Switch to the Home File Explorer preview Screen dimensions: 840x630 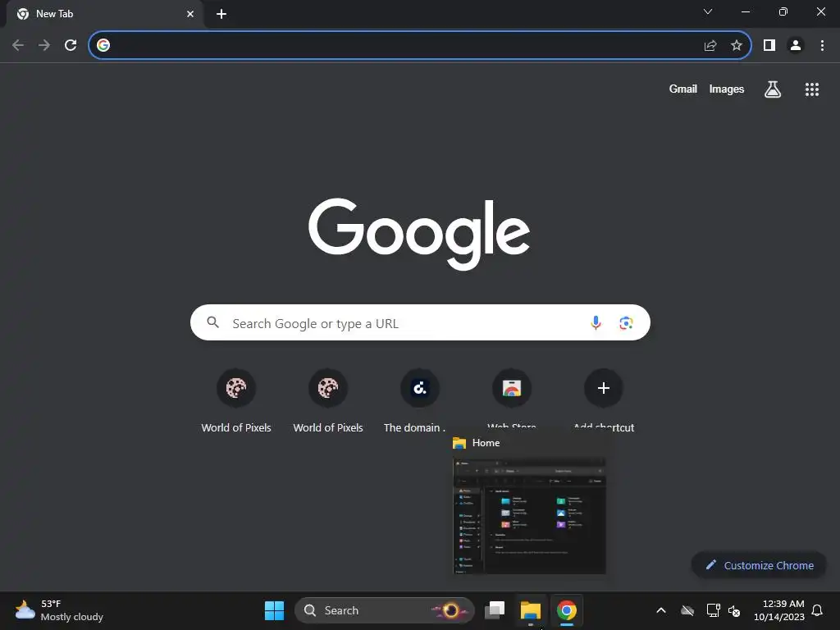point(529,516)
